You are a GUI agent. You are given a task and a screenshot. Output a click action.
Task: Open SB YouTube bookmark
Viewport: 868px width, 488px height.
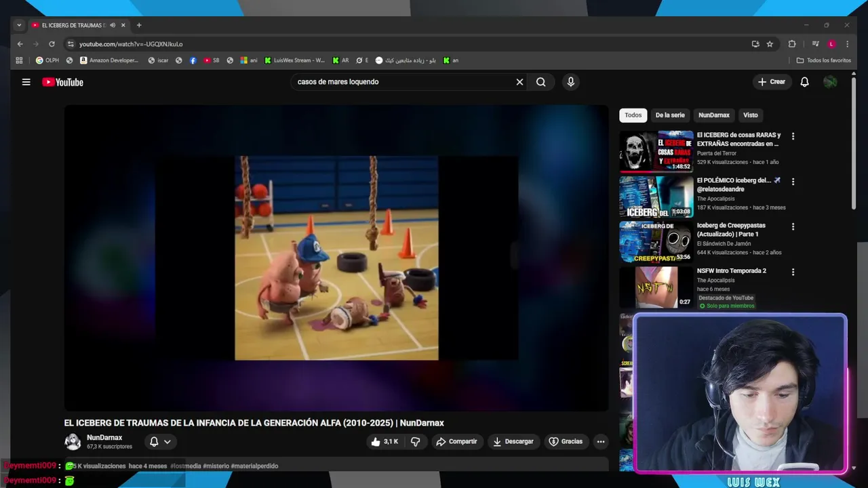coord(212,60)
